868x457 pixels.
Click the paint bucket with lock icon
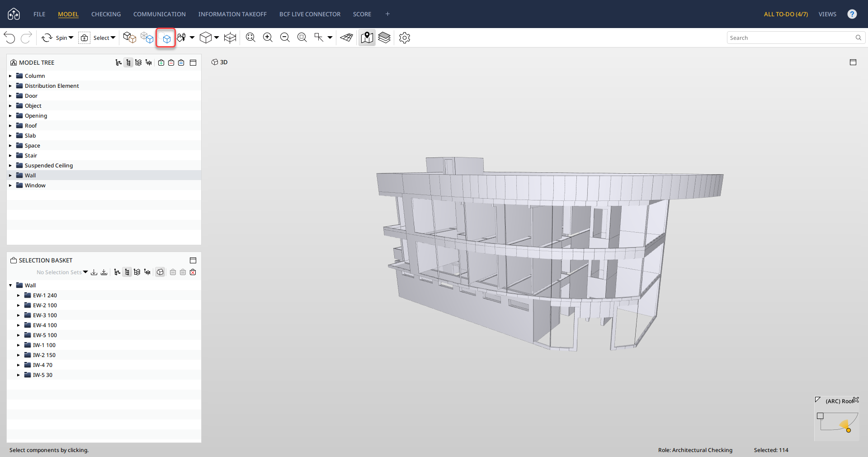[x=182, y=38]
